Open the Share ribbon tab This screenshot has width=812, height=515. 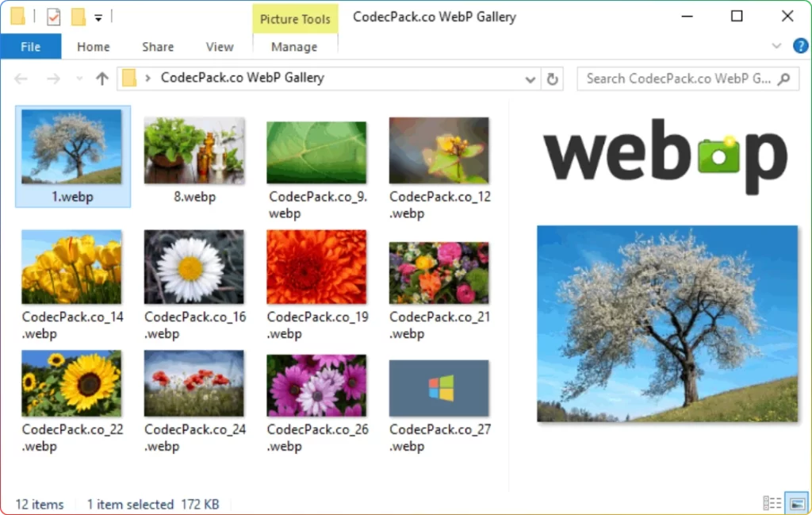(158, 47)
